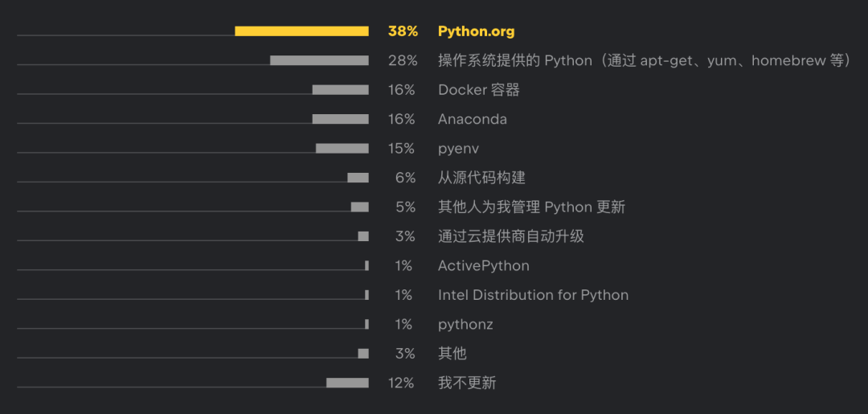Click the bar beside 我不更新
Image resolution: width=868 pixels, height=414 pixels.
pos(347,383)
